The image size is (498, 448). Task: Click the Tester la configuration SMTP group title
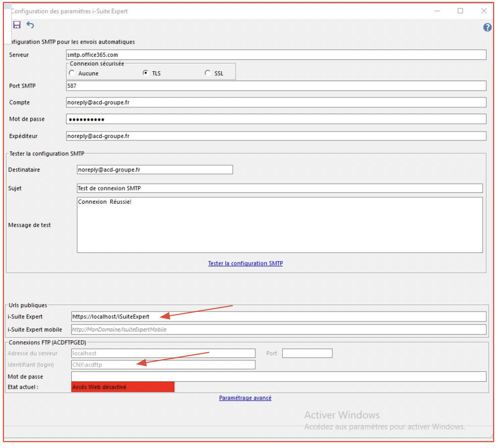coord(47,154)
